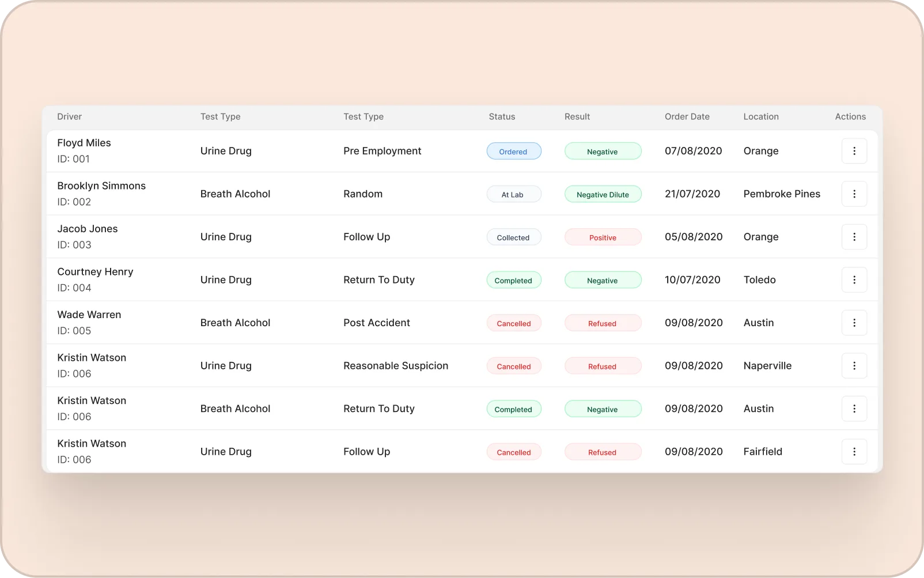Viewport: 924px width, 578px height.
Task: Click Post Accident test type cell
Action: click(377, 323)
